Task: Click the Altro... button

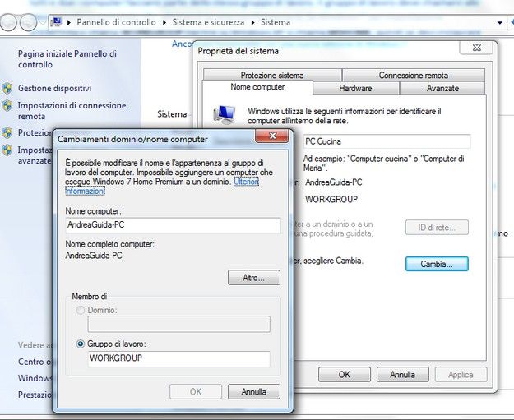Action: click(253, 278)
